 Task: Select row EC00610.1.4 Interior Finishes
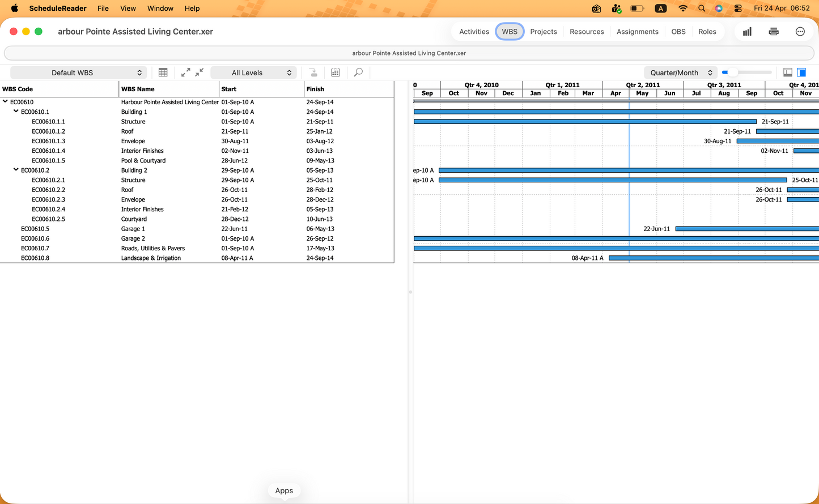pyautogui.click(x=197, y=151)
